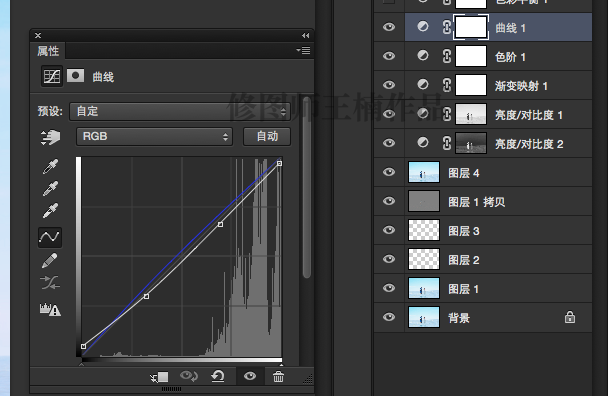The width and height of the screenshot is (608, 396).
Task: Click the 属性 tab
Action: tap(48, 51)
